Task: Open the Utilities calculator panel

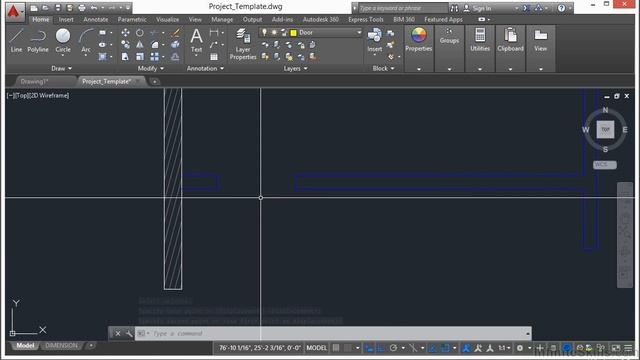Action: [480, 40]
